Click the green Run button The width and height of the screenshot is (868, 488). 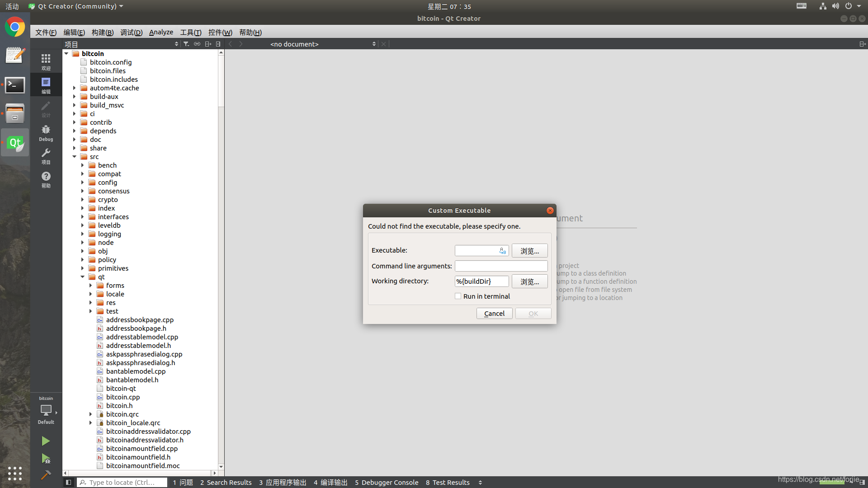pyautogui.click(x=46, y=441)
